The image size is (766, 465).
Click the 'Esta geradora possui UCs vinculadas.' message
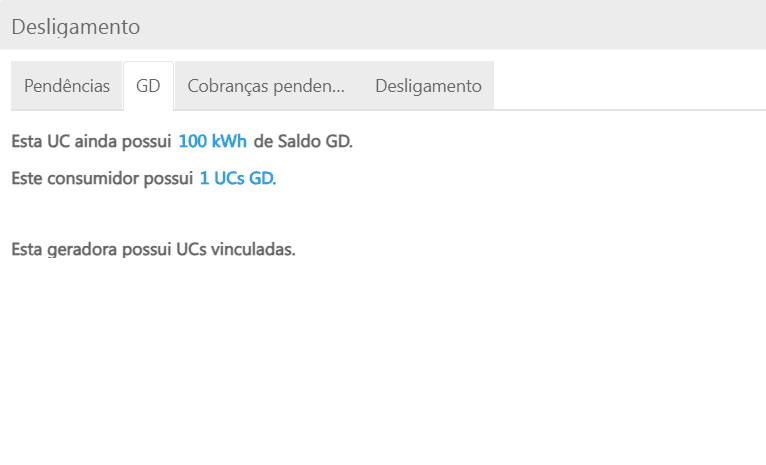(x=153, y=249)
